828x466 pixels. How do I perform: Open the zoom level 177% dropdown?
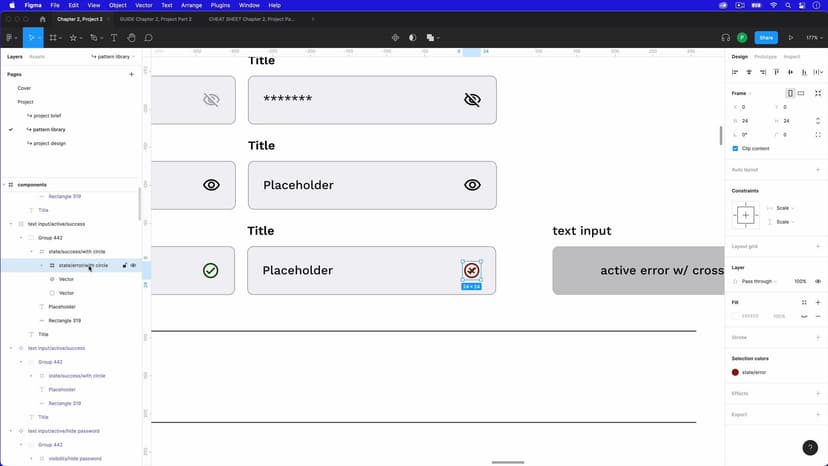812,38
